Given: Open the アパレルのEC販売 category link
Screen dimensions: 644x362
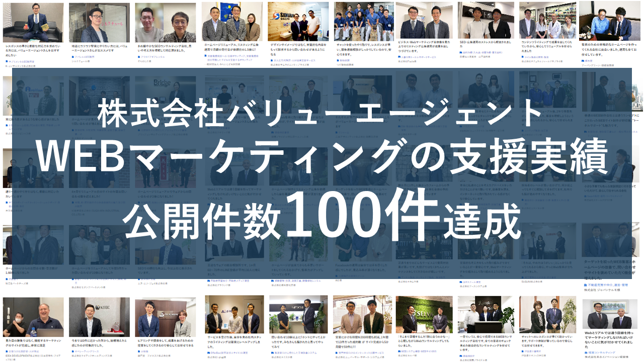Looking at the screenshot, I should [x=86, y=57].
